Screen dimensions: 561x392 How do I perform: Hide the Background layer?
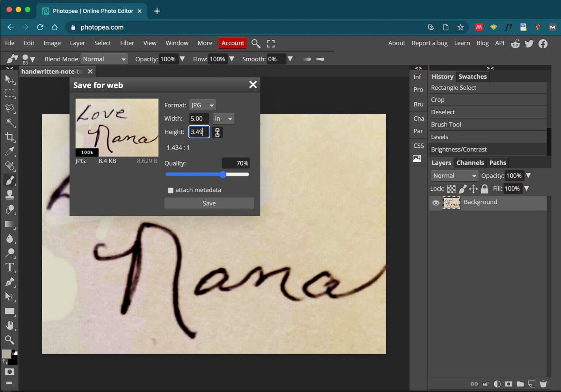[436, 203]
